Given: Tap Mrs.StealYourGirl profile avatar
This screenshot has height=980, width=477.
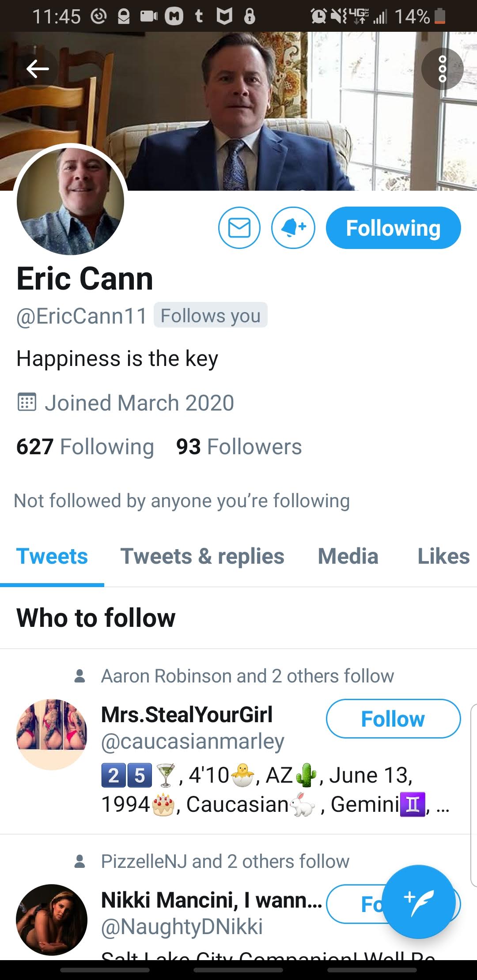Looking at the screenshot, I should (52, 735).
